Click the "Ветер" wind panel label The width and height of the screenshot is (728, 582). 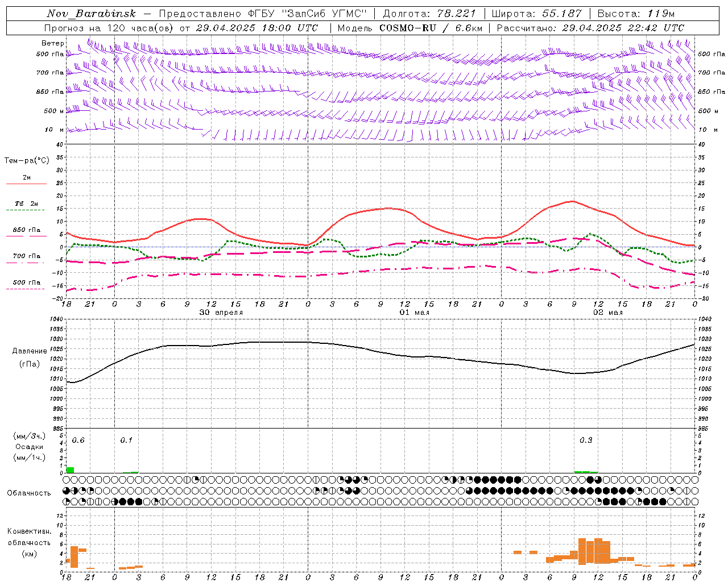click(x=53, y=43)
